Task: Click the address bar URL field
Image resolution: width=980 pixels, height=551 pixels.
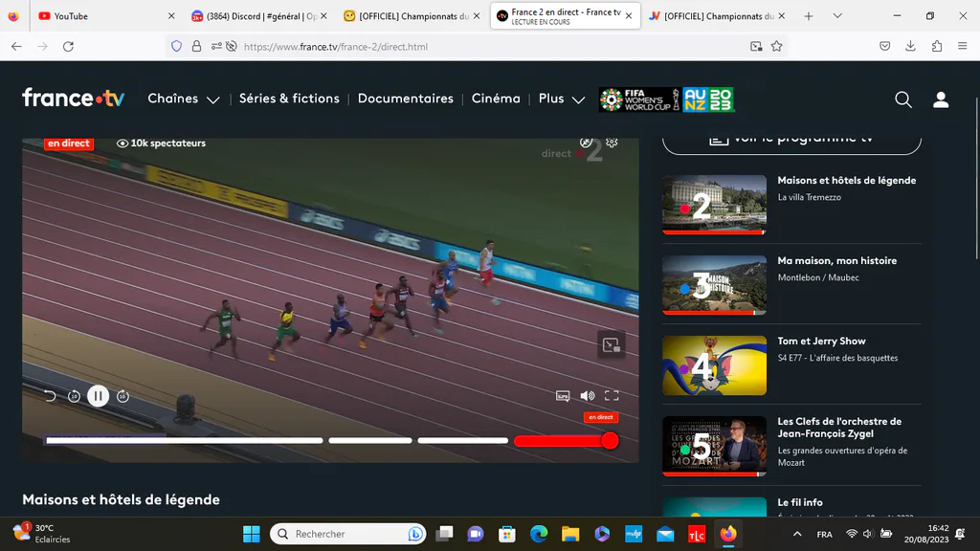Action: coord(477,46)
